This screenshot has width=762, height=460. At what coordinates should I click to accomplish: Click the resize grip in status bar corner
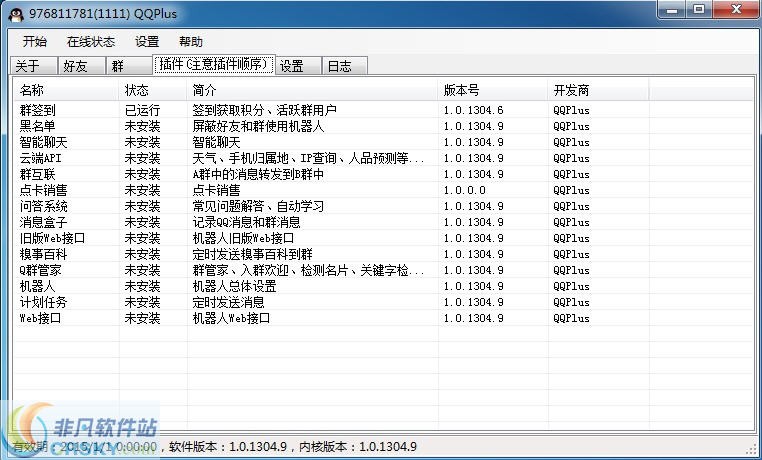(752, 448)
